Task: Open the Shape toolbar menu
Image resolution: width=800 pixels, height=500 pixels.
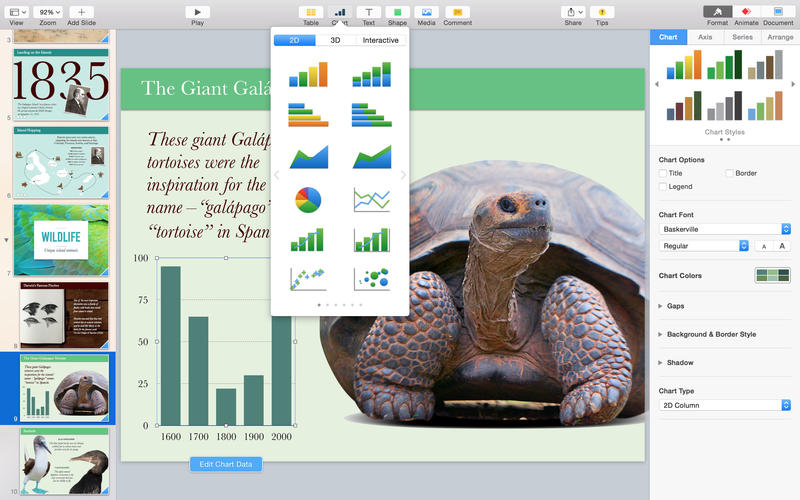Action: click(x=397, y=12)
